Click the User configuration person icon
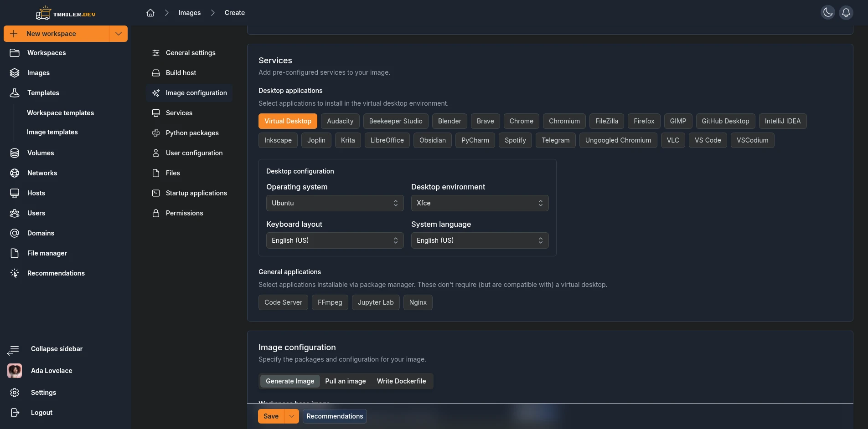Image resolution: width=868 pixels, height=429 pixels. tap(156, 153)
